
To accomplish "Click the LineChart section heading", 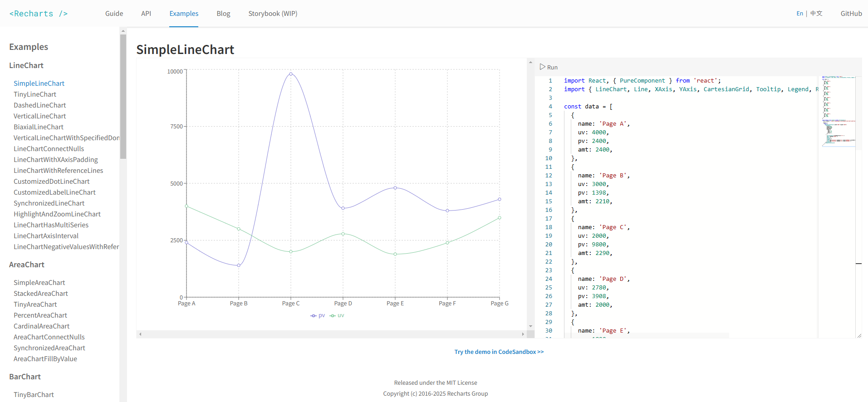I will click(x=26, y=65).
